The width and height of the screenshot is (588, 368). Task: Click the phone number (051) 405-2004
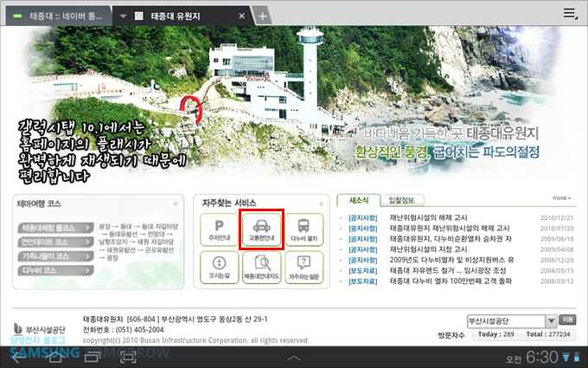[139, 330]
